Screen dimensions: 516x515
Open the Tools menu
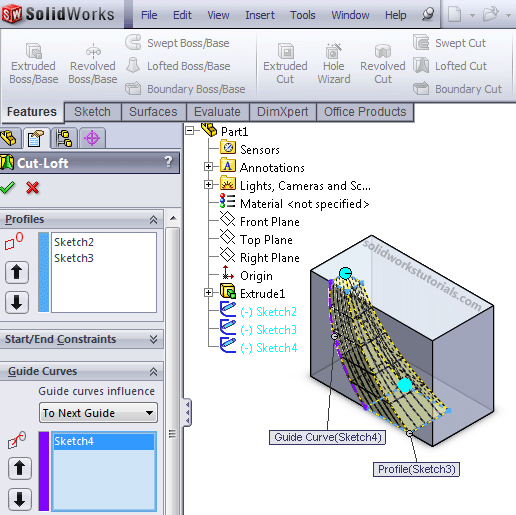[303, 15]
